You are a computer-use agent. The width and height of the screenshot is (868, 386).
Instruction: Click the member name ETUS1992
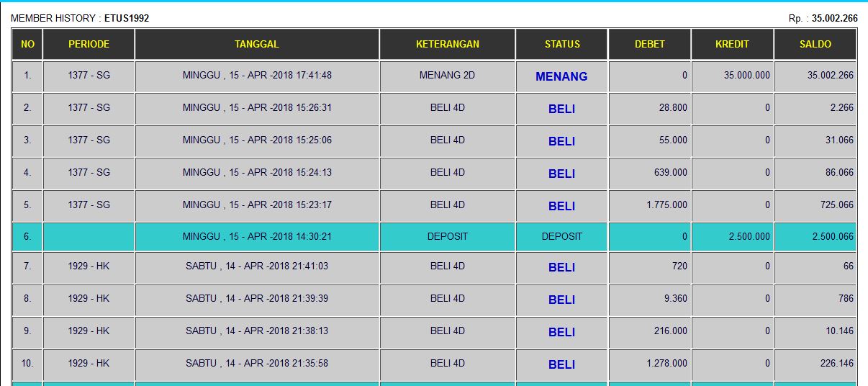pos(127,18)
